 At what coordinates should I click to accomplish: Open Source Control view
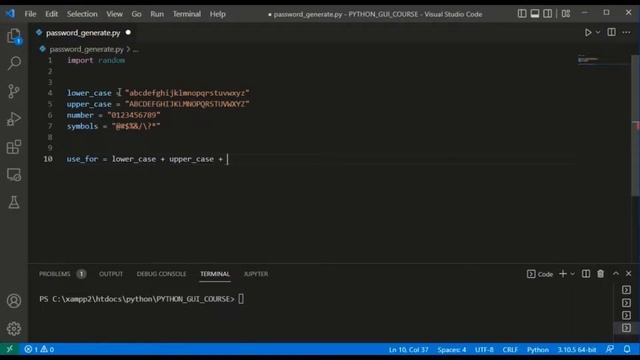(14, 91)
